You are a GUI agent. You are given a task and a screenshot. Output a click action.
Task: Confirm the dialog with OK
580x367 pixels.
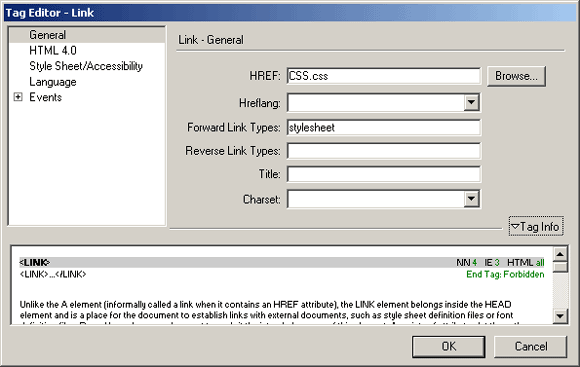click(448, 347)
